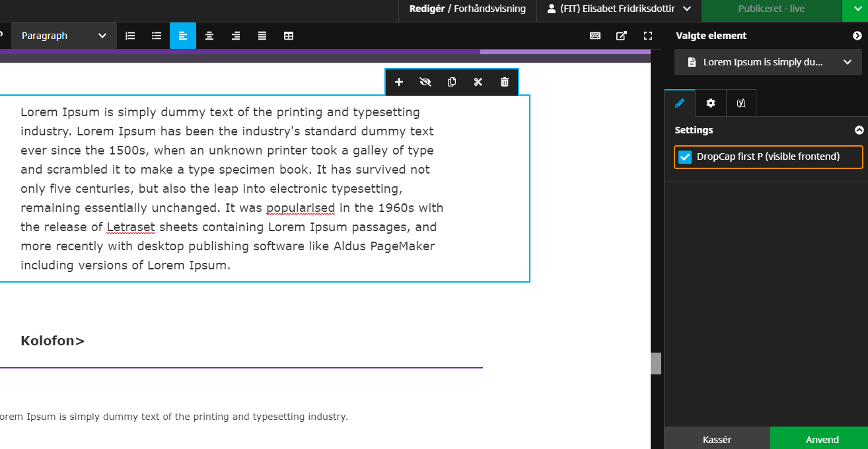Screen dimensions: 868x449
Task: Click the small Lorem Ipsum text below Kolofon
Action: 173,417
